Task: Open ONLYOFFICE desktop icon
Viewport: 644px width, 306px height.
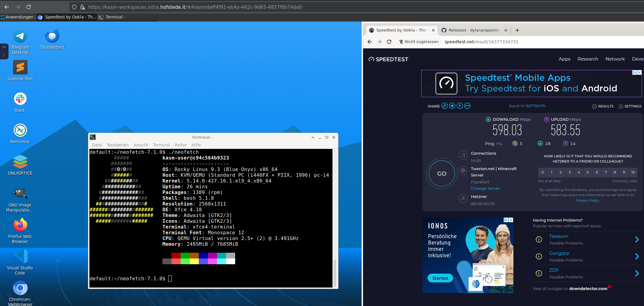Action: pyautogui.click(x=20, y=162)
